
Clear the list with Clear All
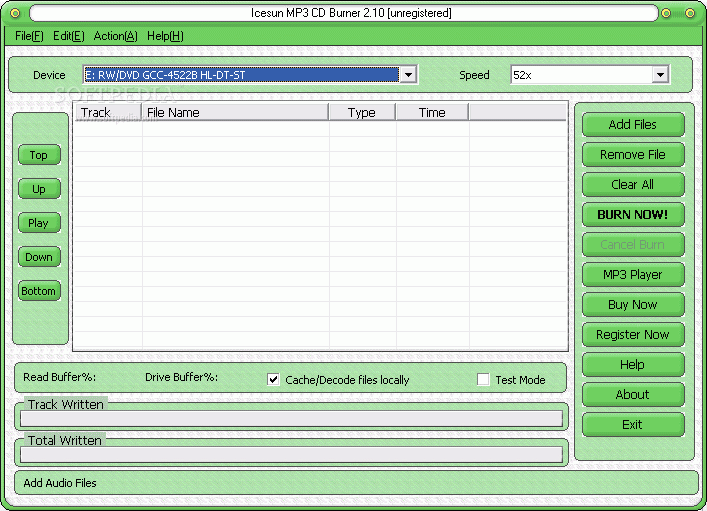point(633,184)
